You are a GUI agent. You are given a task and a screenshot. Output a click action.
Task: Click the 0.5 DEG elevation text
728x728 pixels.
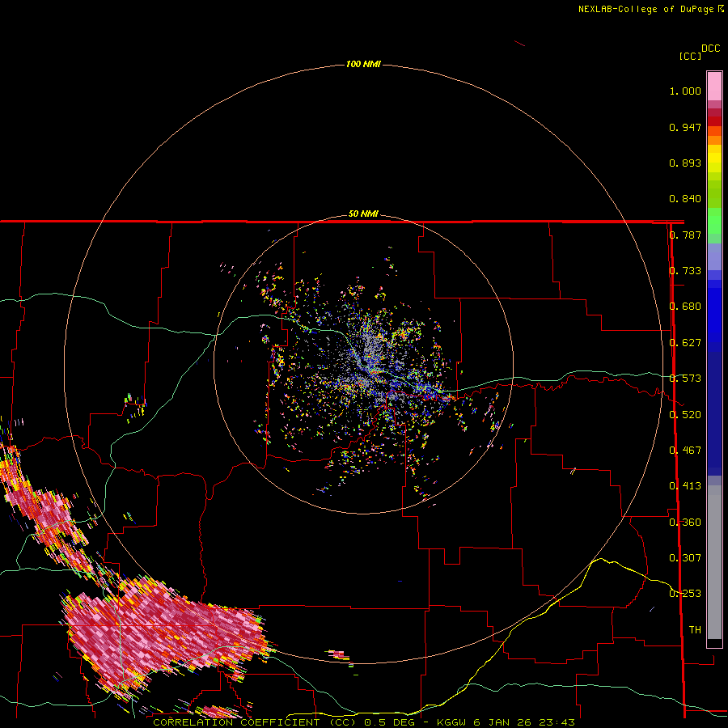[390, 722]
